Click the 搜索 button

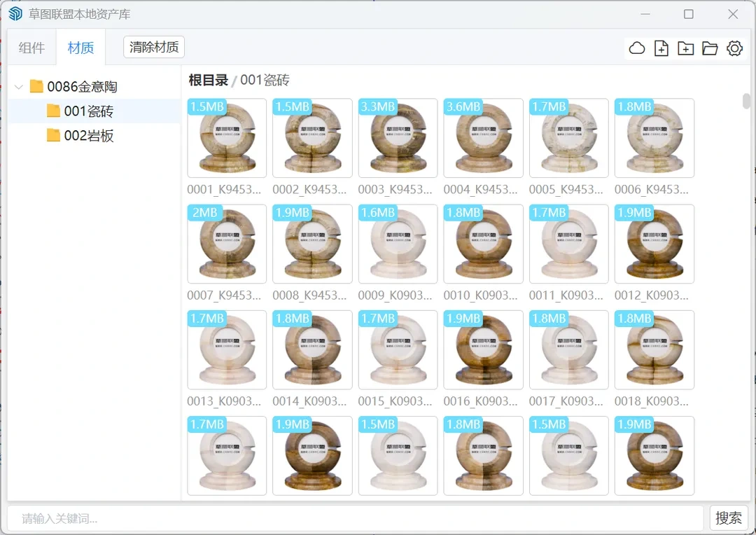pyautogui.click(x=728, y=517)
